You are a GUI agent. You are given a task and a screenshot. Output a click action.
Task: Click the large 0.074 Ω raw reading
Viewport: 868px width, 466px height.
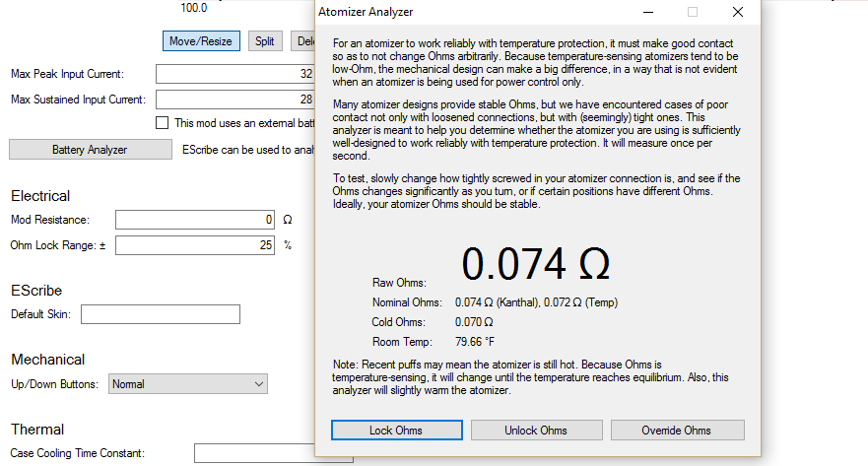536,264
